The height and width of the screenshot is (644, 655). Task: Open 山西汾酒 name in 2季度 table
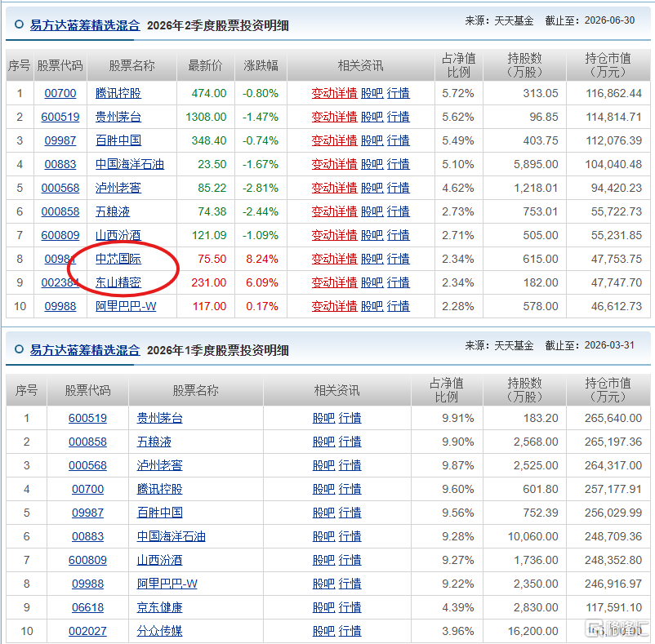point(118,235)
